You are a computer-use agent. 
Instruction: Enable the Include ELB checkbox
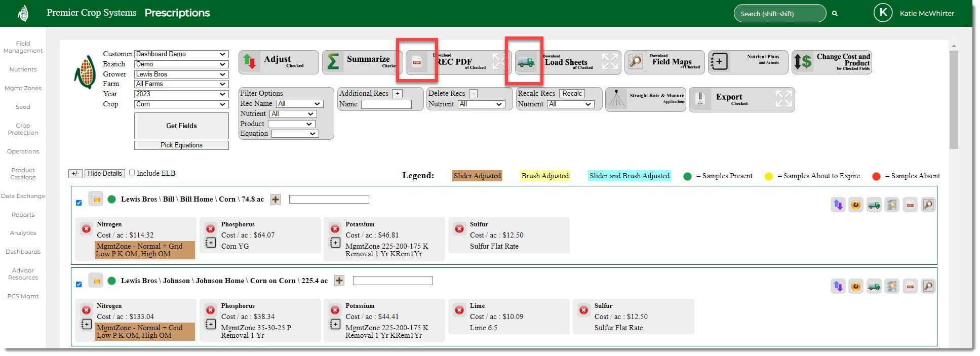(132, 173)
